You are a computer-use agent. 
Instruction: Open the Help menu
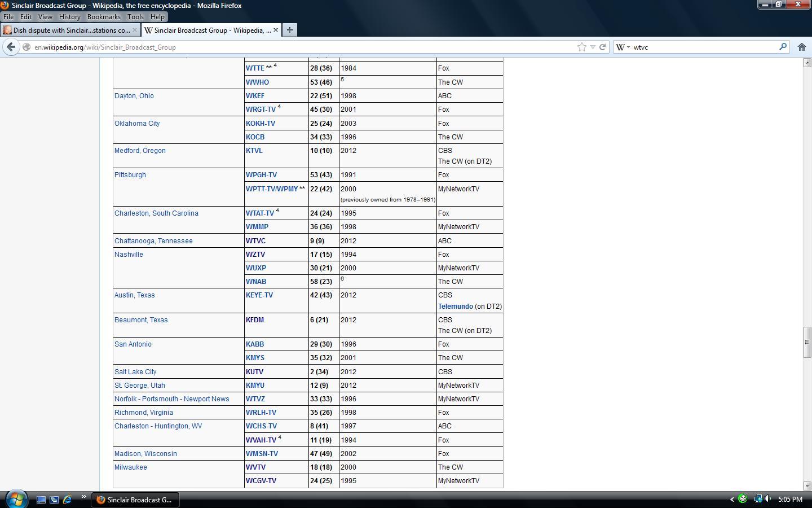click(x=157, y=17)
